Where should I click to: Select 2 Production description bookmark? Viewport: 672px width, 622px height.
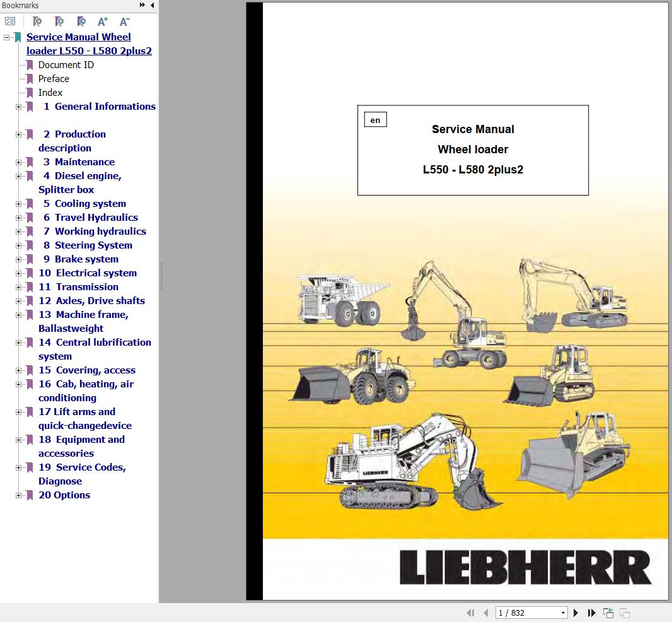click(72, 141)
